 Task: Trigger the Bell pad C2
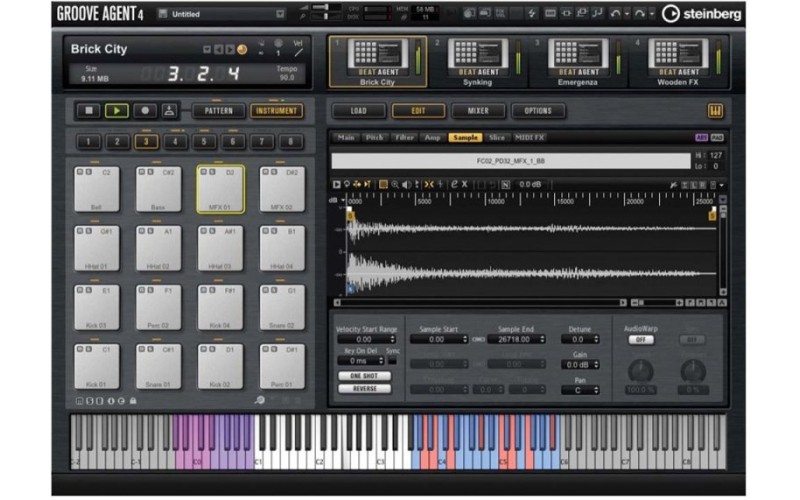tap(96, 188)
